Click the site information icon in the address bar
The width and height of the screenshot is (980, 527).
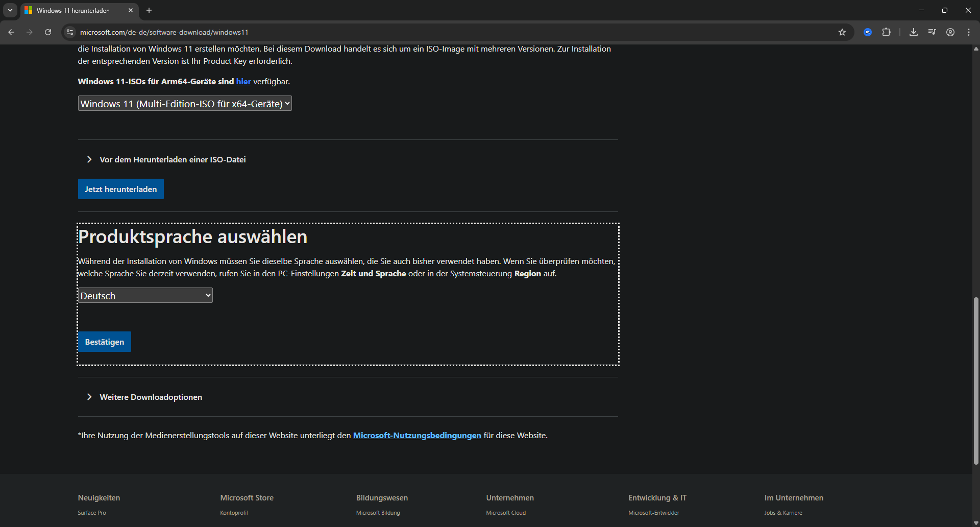click(69, 32)
